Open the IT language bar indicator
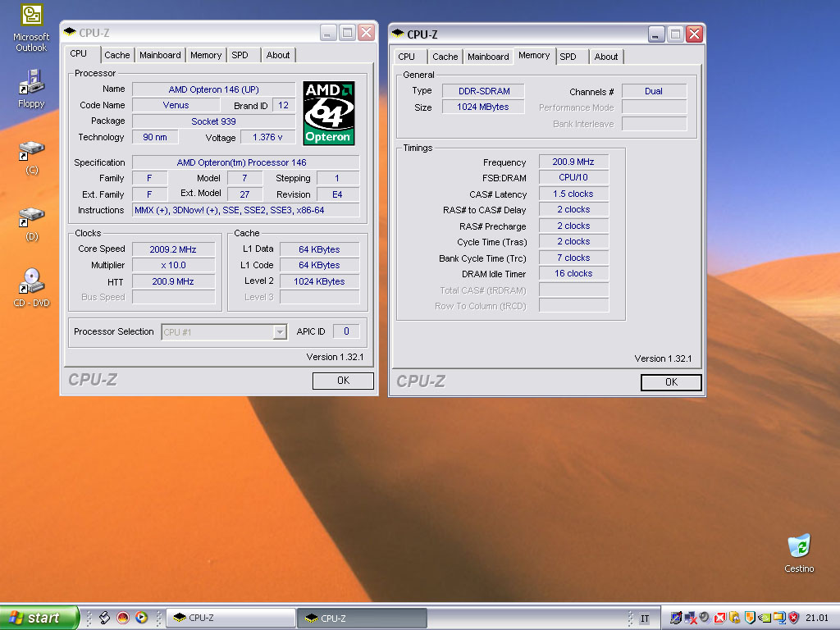Image resolution: width=840 pixels, height=630 pixels. click(645, 619)
